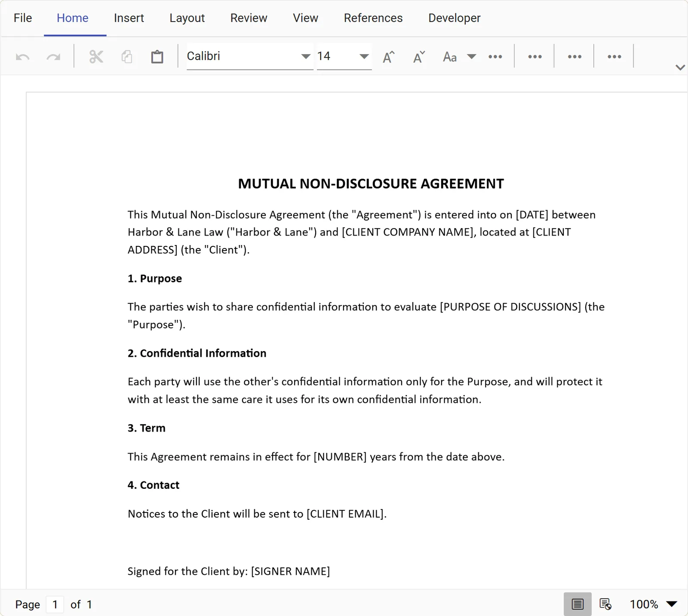Open the Calibri font name dropdown arrow
688x616 pixels.
click(x=306, y=56)
